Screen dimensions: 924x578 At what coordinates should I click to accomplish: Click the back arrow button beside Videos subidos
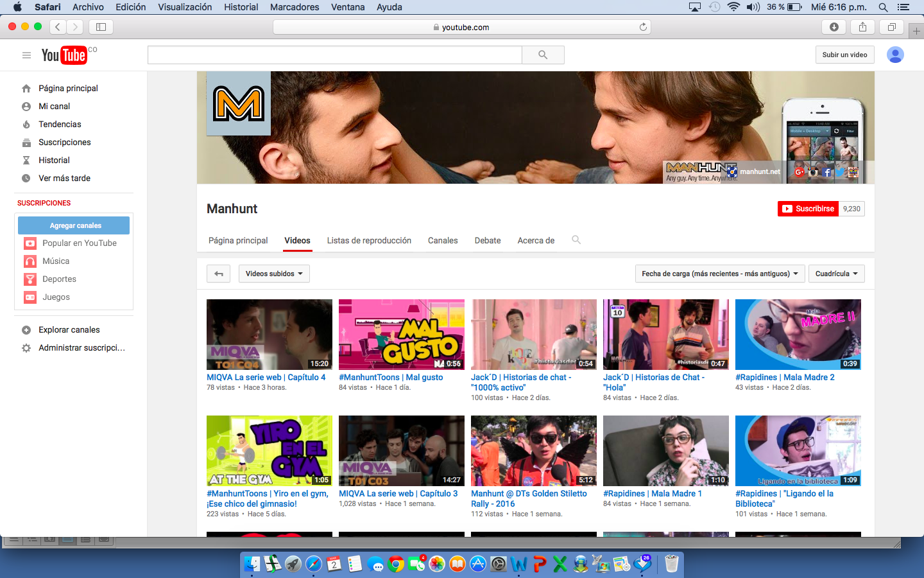pos(218,274)
